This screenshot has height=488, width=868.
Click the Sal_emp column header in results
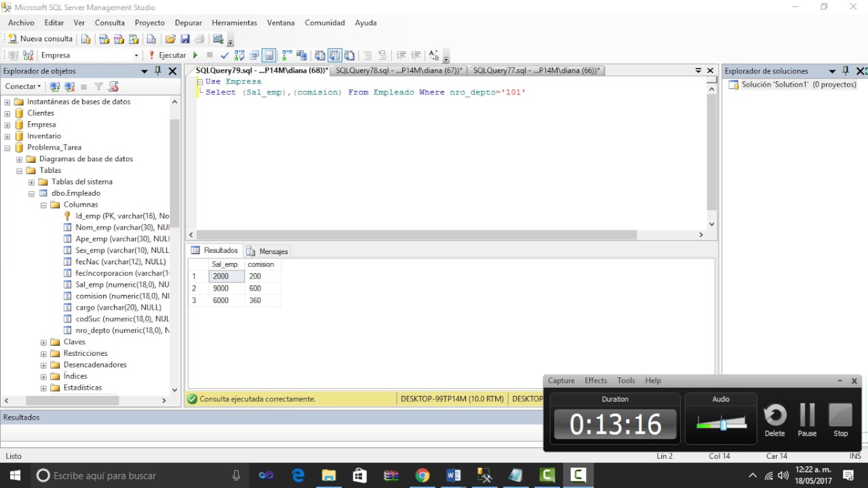coord(226,264)
